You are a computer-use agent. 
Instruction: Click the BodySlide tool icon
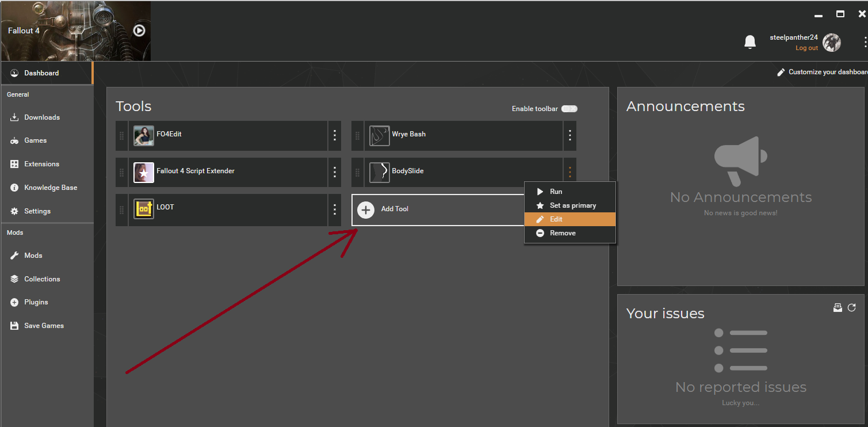pos(380,172)
